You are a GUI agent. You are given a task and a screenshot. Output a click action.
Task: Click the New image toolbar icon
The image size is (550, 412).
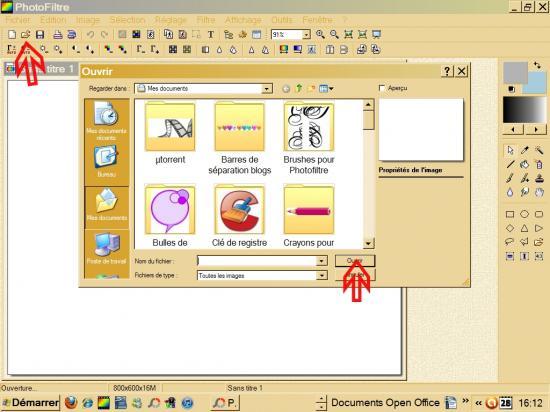[x=12, y=34]
